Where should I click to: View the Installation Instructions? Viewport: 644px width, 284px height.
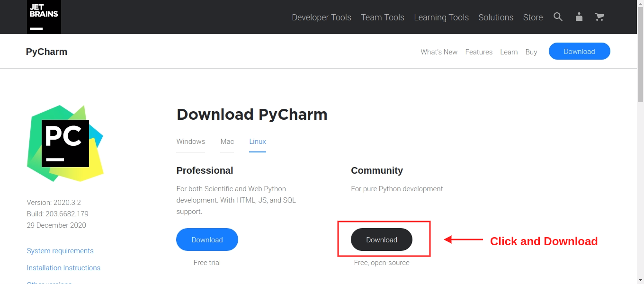[63, 267]
